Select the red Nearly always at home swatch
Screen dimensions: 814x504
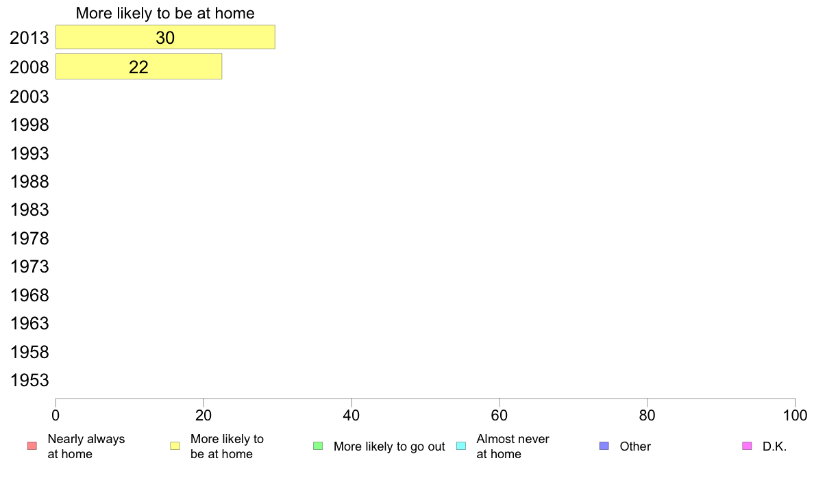pos(32,446)
